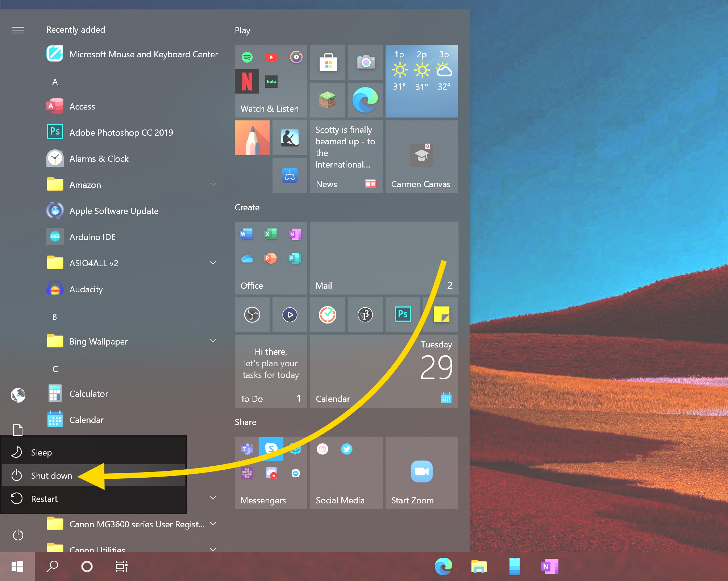Open PowerPoint in the Office folder tile

click(271, 258)
